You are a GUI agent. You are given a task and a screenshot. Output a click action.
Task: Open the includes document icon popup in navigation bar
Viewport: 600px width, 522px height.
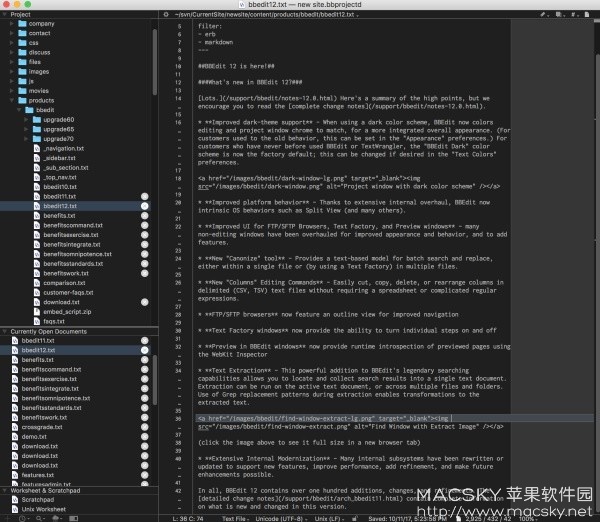(559, 15)
